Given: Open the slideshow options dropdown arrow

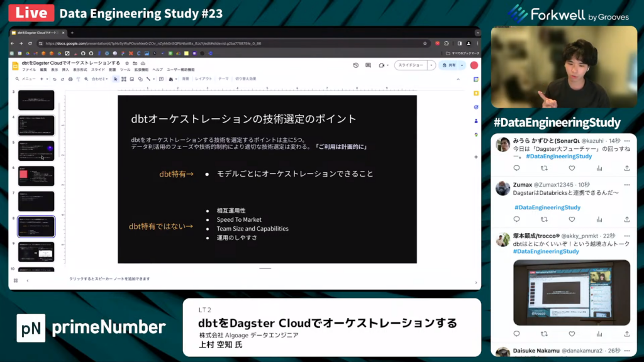Looking at the screenshot, I should click(431, 65).
